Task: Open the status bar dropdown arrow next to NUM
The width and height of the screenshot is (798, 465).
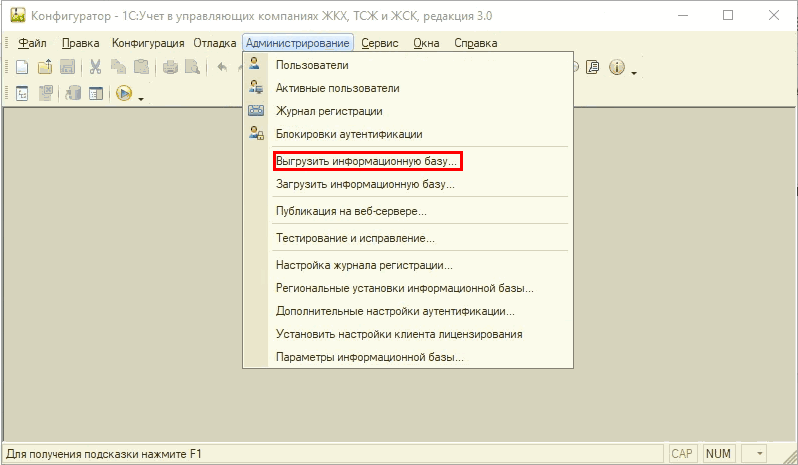Action: click(x=759, y=453)
